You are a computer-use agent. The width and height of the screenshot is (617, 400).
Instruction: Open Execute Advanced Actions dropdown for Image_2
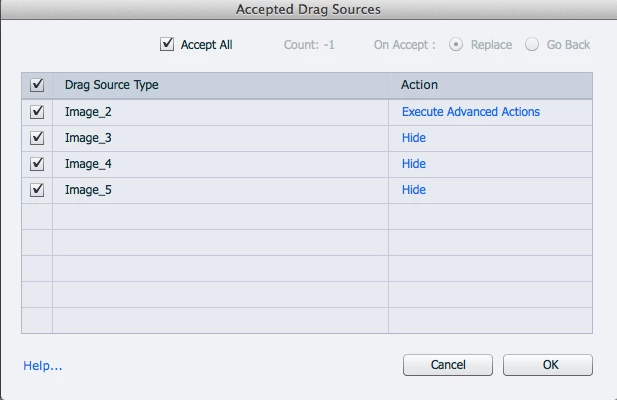(471, 112)
